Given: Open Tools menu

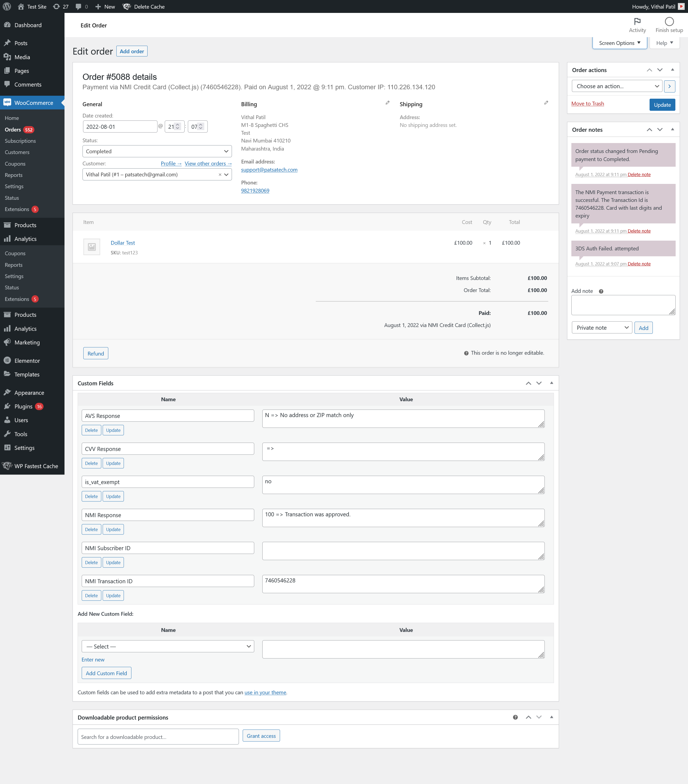Looking at the screenshot, I should (32, 434).
